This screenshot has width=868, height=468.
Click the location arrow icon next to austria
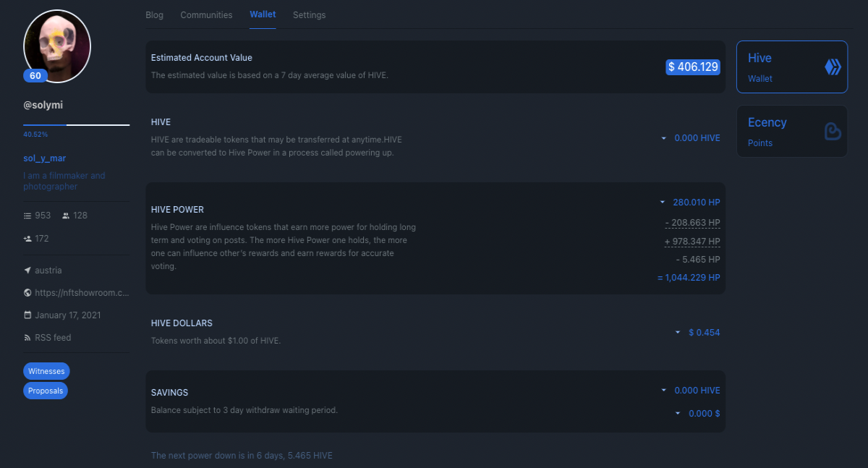27,271
